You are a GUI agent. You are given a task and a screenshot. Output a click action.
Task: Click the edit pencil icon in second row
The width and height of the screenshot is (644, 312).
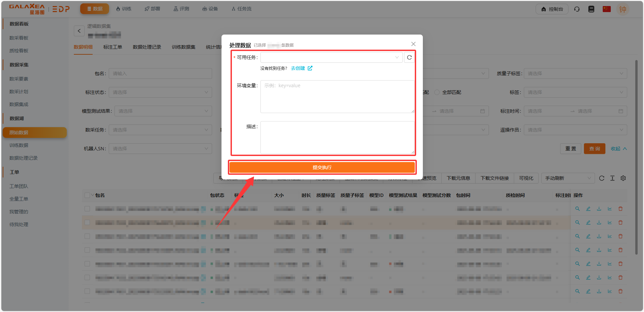[x=588, y=222]
